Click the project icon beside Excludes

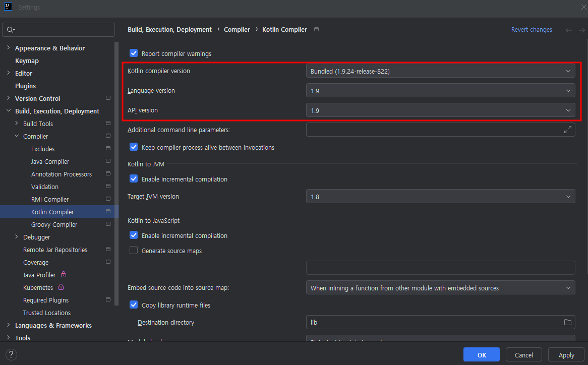pyautogui.click(x=108, y=148)
